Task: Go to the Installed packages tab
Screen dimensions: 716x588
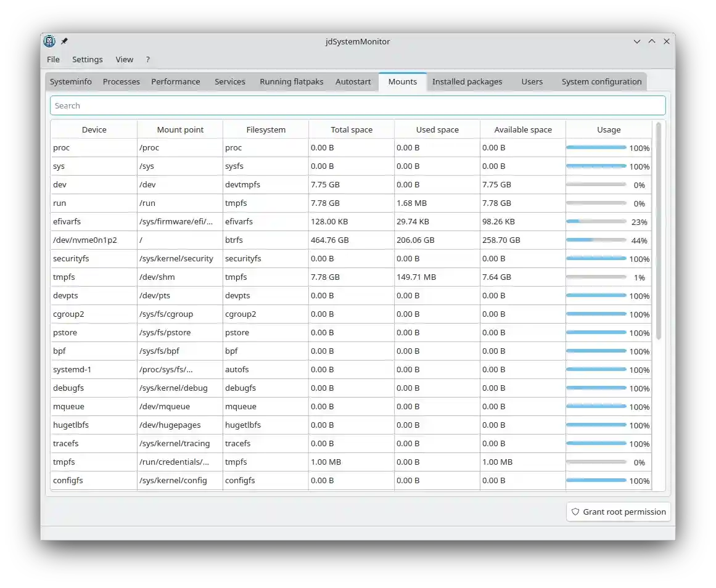Action: point(467,81)
